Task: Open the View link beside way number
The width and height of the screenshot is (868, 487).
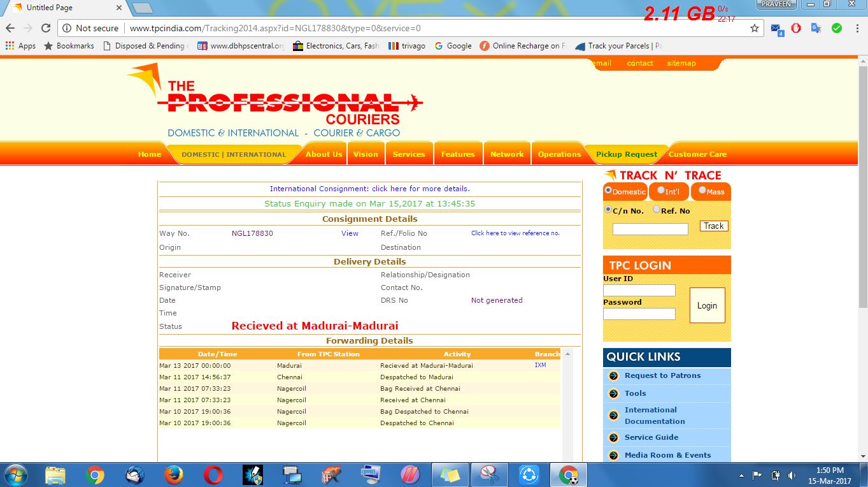Action: pos(350,233)
